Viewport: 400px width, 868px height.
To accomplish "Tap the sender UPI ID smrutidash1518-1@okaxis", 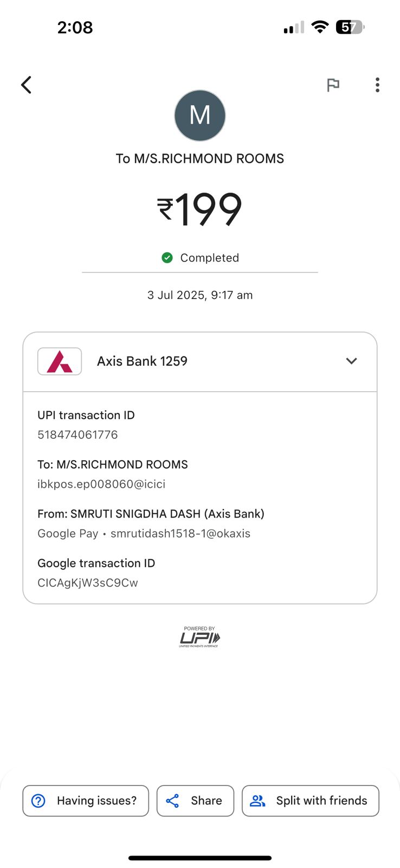I will click(x=180, y=533).
